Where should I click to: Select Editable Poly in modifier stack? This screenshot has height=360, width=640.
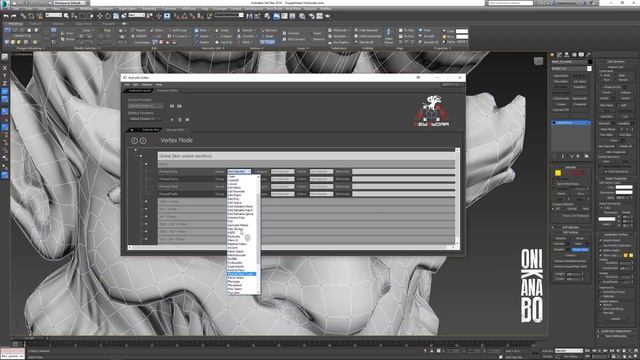point(571,122)
